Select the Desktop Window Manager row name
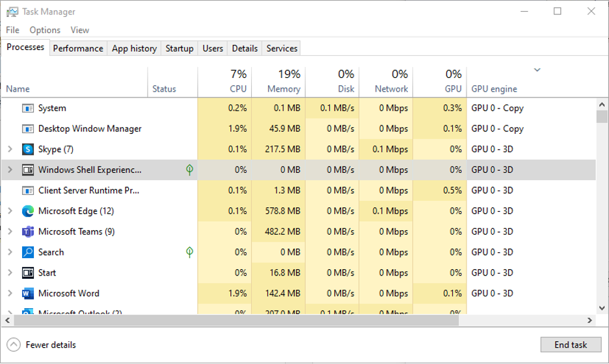The height and width of the screenshot is (364, 609). tap(90, 129)
